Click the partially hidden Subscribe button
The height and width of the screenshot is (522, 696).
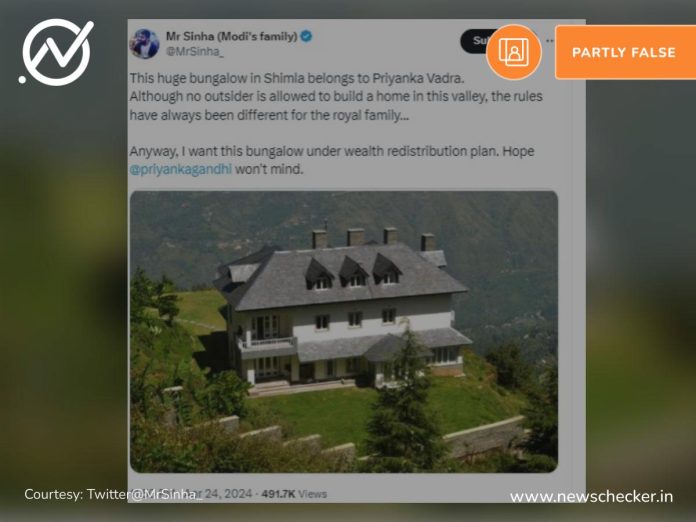pyautogui.click(x=474, y=41)
